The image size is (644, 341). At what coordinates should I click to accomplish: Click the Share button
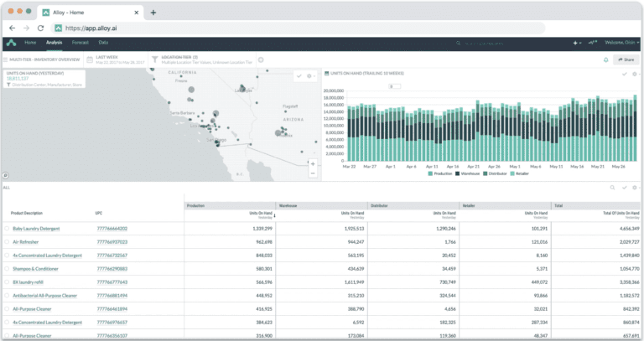pyautogui.click(x=626, y=59)
